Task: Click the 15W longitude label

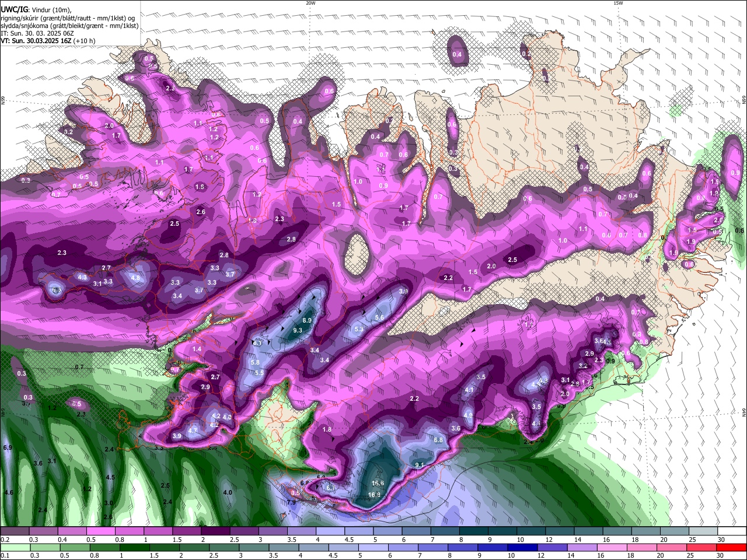Action: 618,3
